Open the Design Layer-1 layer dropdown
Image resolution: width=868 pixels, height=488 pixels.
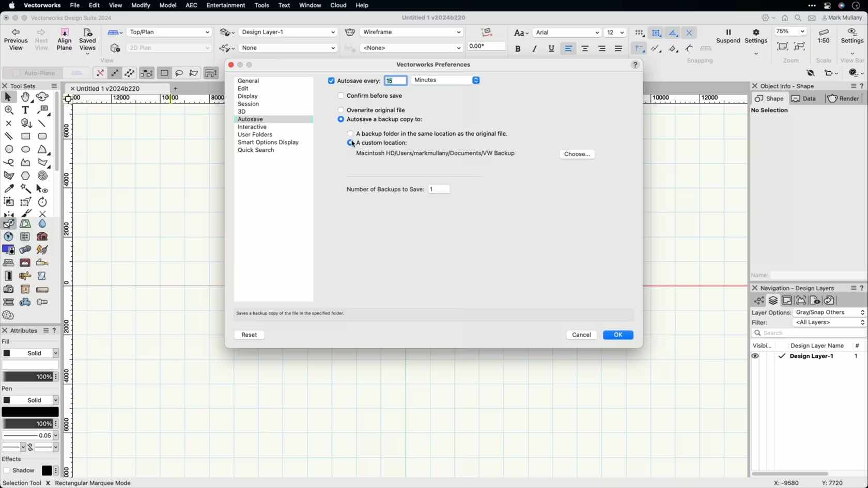point(288,32)
